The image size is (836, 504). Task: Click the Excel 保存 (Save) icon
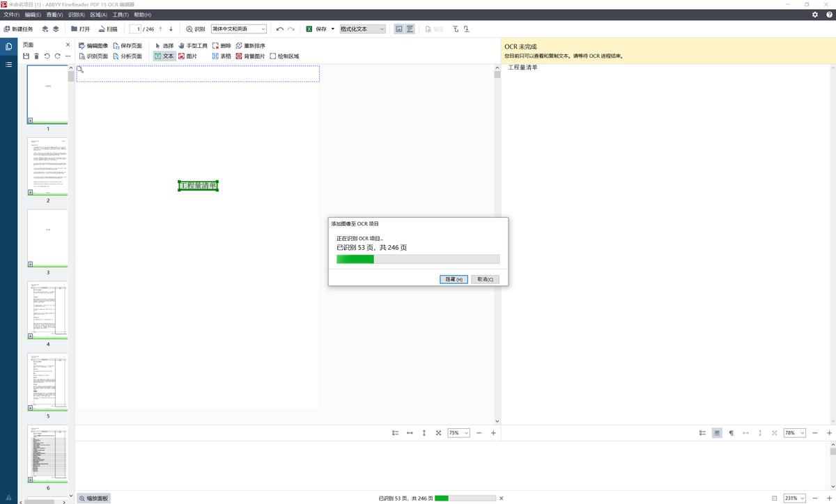[309, 29]
